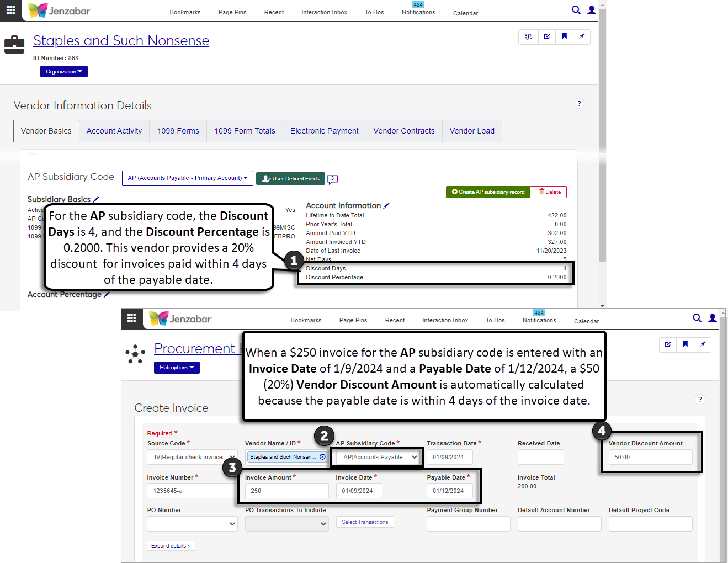Image resolution: width=728 pixels, height=563 pixels.
Task: Click the search magnifier on the vendor page
Action: (x=576, y=10)
